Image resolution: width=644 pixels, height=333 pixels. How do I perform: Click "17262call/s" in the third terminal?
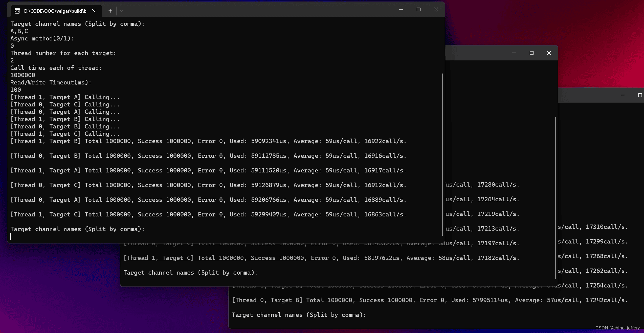point(607,271)
